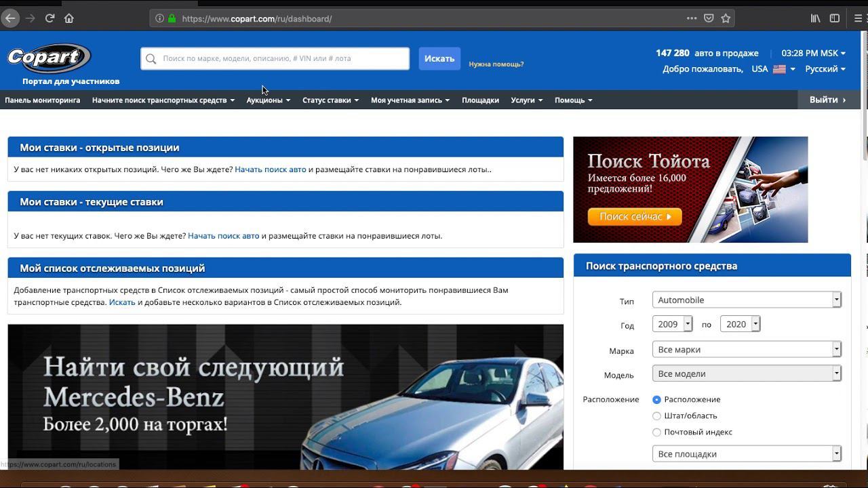Click the '147 280' vehicles on sale count
Viewport: 868px width, 488px height.
[x=673, y=53]
